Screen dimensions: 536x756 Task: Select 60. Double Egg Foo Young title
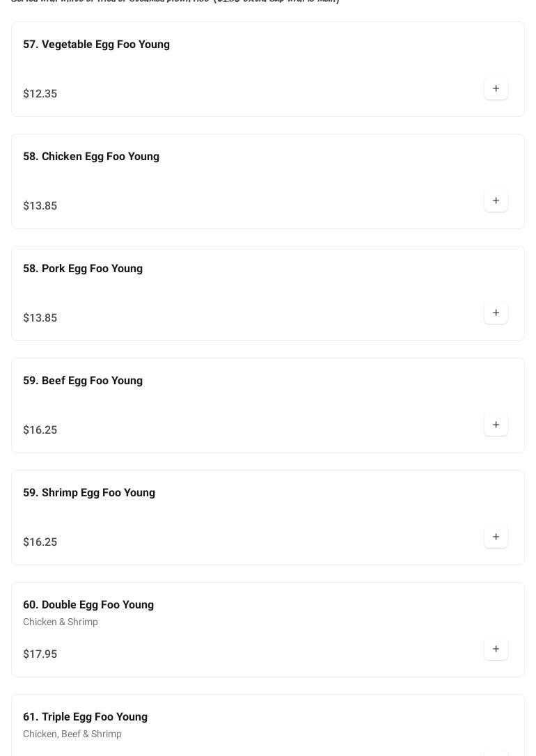point(88,605)
